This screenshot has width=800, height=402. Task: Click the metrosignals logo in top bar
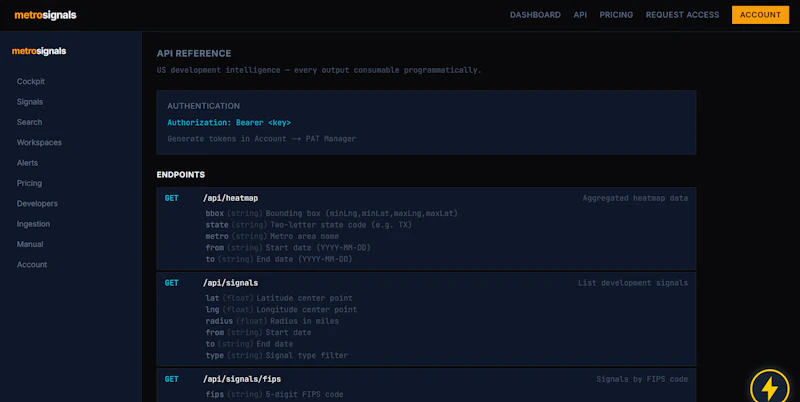[x=45, y=15]
